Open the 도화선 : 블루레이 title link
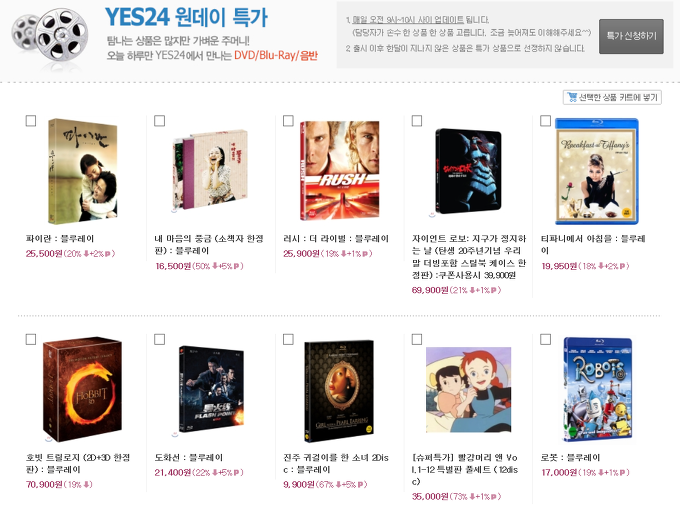The width and height of the screenshot is (680, 511). coord(189,457)
